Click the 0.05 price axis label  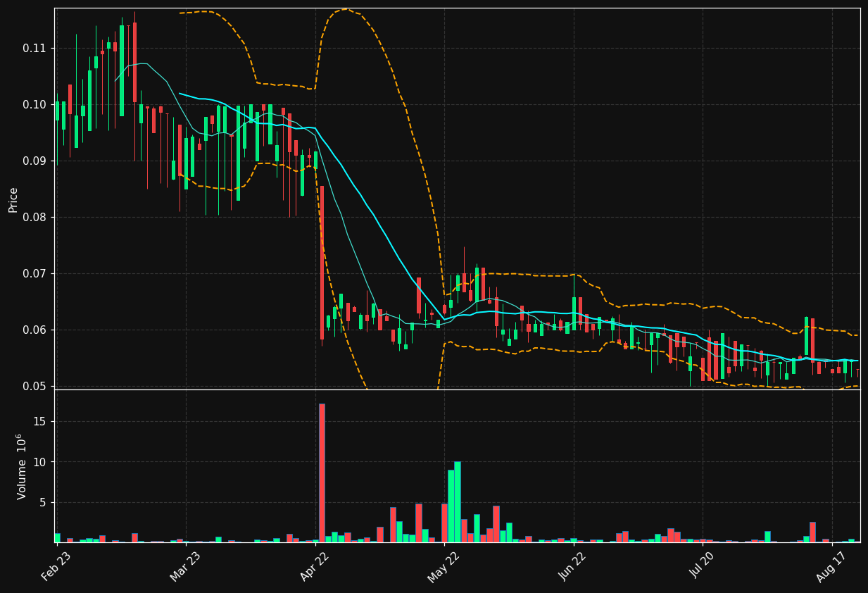click(x=35, y=386)
